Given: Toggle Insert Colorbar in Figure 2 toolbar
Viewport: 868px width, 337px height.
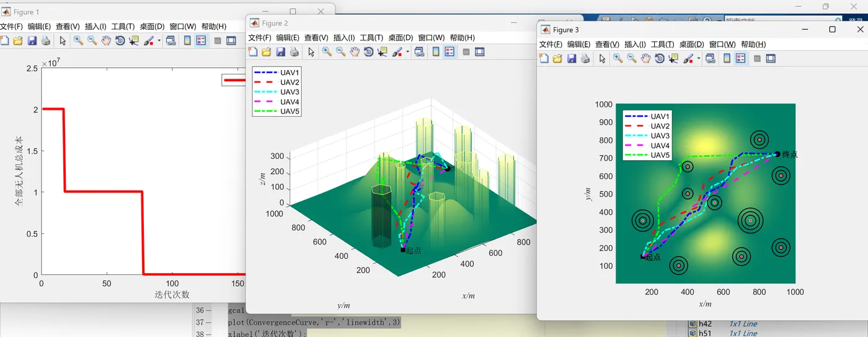Looking at the screenshot, I should point(436,52).
